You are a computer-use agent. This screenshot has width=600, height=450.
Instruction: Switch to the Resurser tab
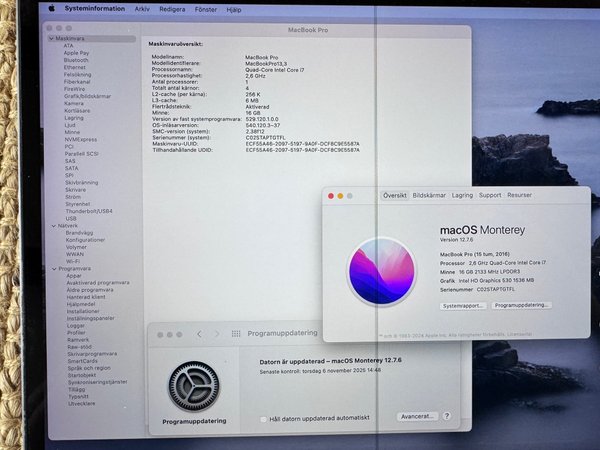[x=519, y=195]
